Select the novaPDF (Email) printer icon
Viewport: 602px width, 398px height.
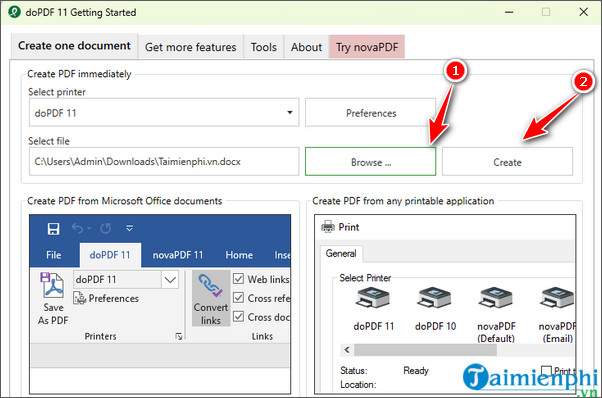tap(557, 298)
